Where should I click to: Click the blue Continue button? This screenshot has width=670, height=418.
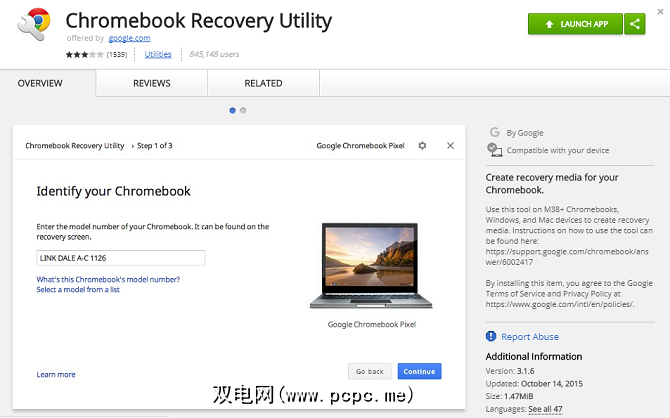click(x=418, y=371)
